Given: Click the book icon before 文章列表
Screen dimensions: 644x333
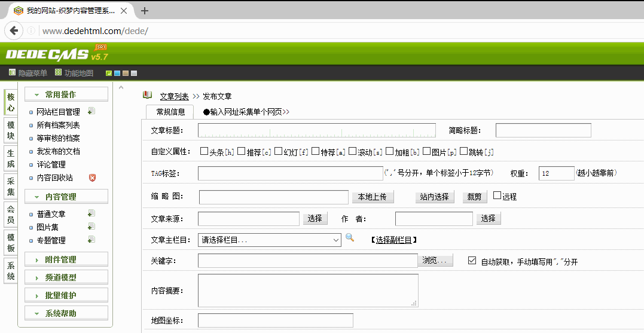Looking at the screenshot, I should [x=148, y=95].
